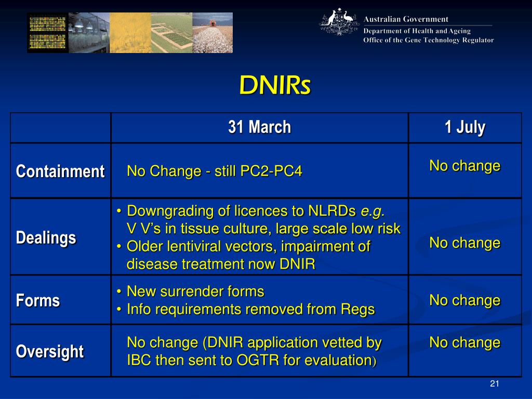Click 'disease treatment now DNIR' line
Screen dimensions: 532x399
pyautogui.click(x=221, y=264)
